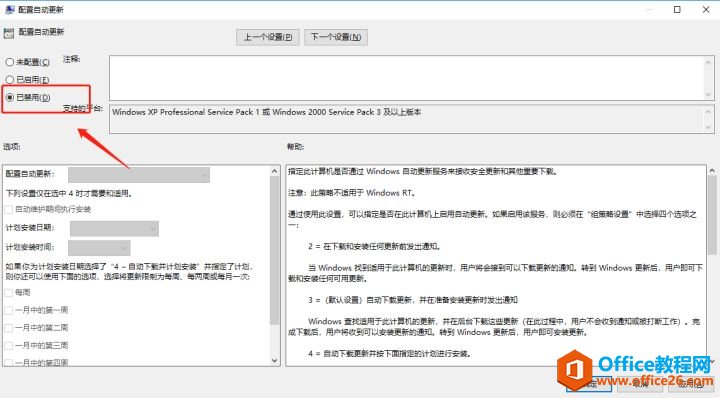This screenshot has width=720, height=398.
Task: Click help text line 注意:此策略不适用于 Windows RT
Action: (x=352, y=193)
